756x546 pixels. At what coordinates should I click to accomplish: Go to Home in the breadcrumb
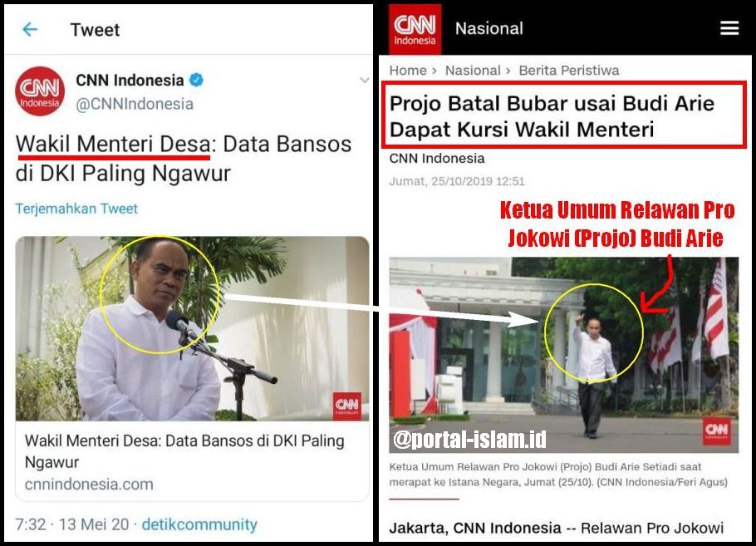coord(408,71)
